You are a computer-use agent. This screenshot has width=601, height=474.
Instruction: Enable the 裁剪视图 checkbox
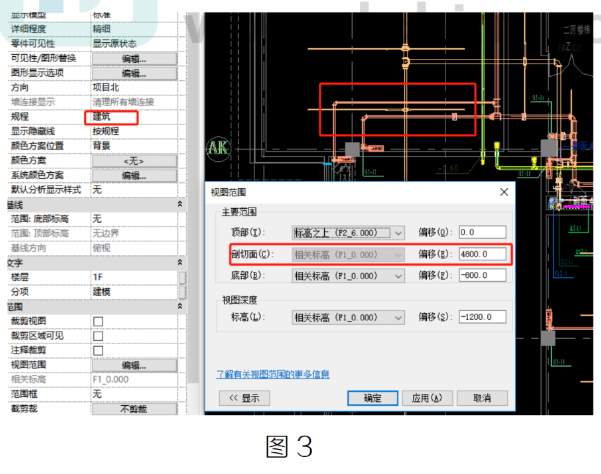tap(98, 321)
